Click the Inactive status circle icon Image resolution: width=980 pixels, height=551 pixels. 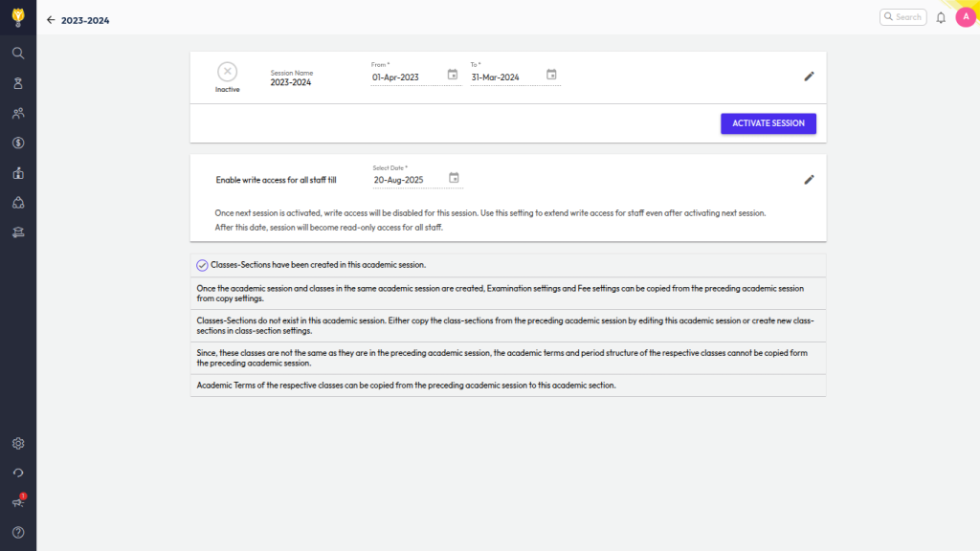tap(227, 71)
